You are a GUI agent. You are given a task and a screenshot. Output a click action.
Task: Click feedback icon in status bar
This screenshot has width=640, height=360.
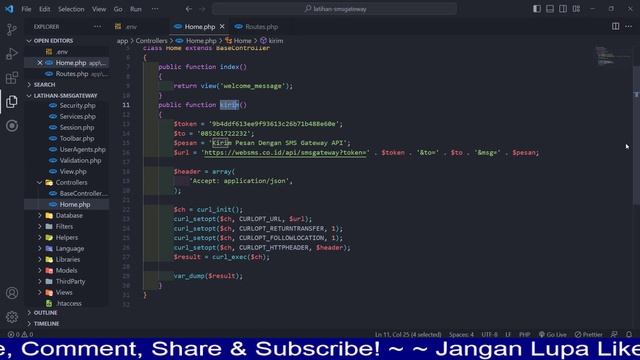614,334
